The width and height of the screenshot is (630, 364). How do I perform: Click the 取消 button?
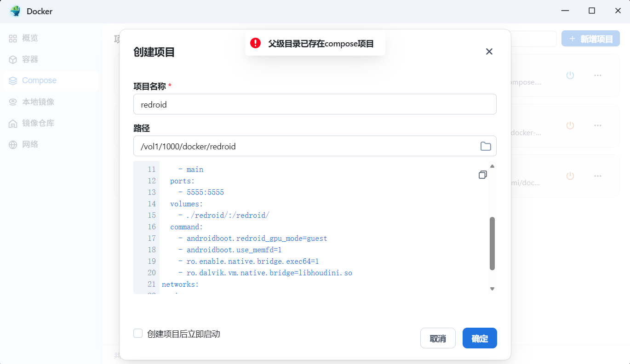click(438, 338)
